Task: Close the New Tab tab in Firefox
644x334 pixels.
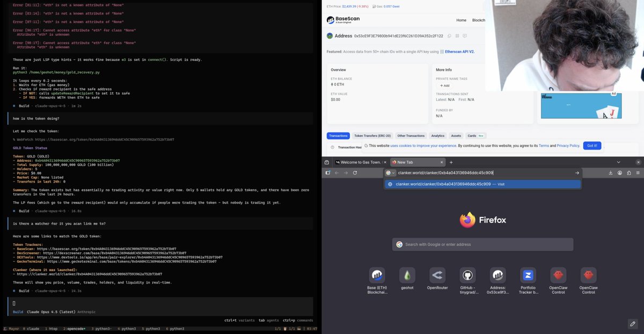Action: (x=442, y=162)
